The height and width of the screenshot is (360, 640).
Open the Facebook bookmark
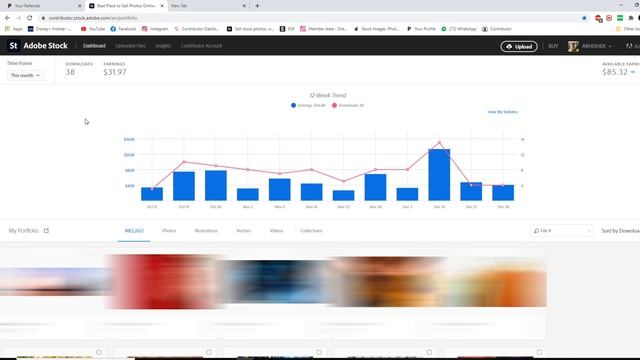123,29
